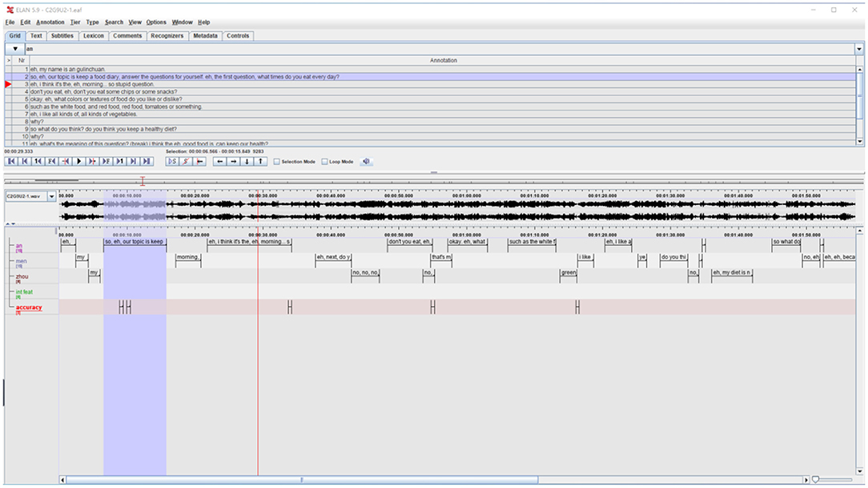Select grid row 'eh, i like all kinds of'
The height and width of the screenshot is (488, 868).
pos(430,114)
